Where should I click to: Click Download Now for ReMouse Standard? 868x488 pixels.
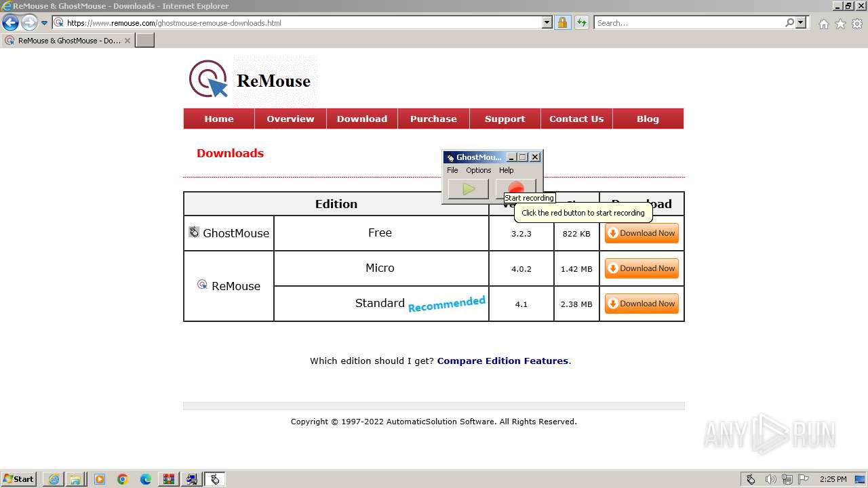click(642, 304)
